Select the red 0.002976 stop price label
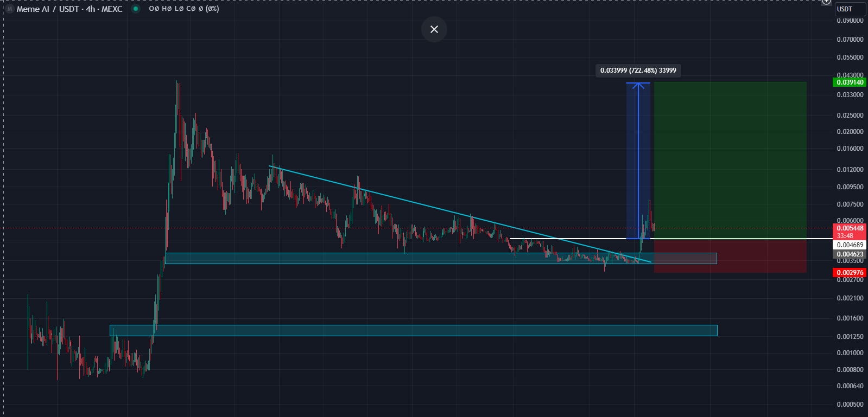868x417 pixels. pos(850,273)
